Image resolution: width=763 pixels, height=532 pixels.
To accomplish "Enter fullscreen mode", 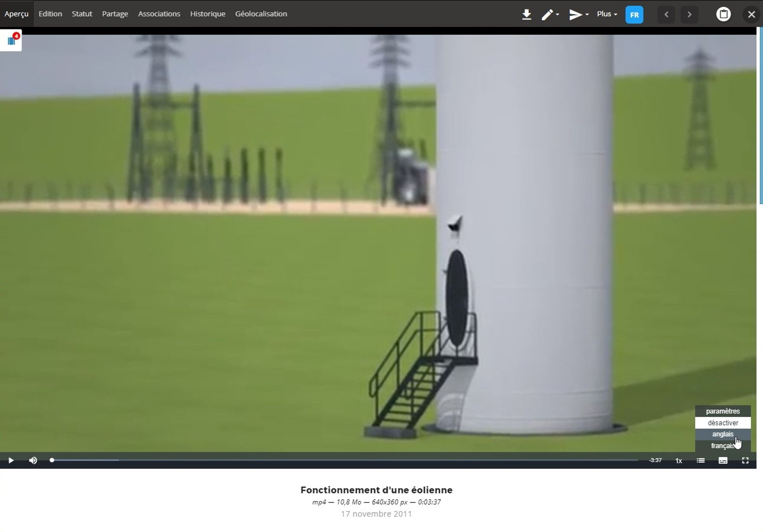I will click(x=745, y=460).
